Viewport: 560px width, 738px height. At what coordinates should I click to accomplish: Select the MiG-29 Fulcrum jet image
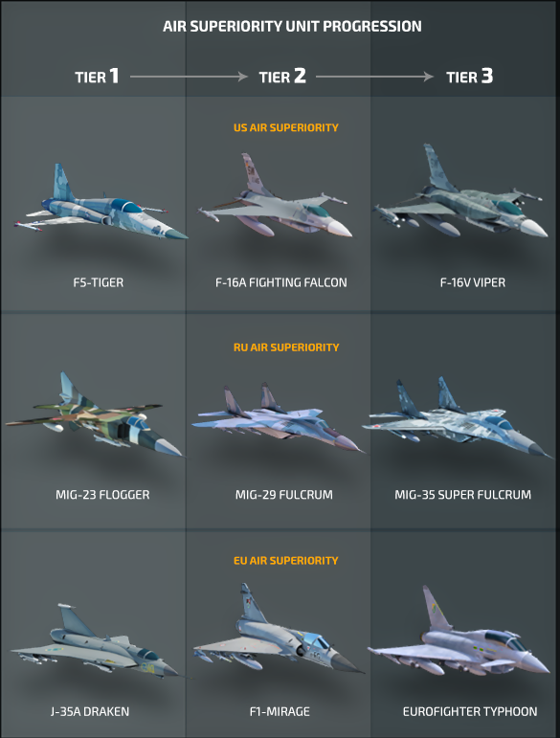click(279, 418)
